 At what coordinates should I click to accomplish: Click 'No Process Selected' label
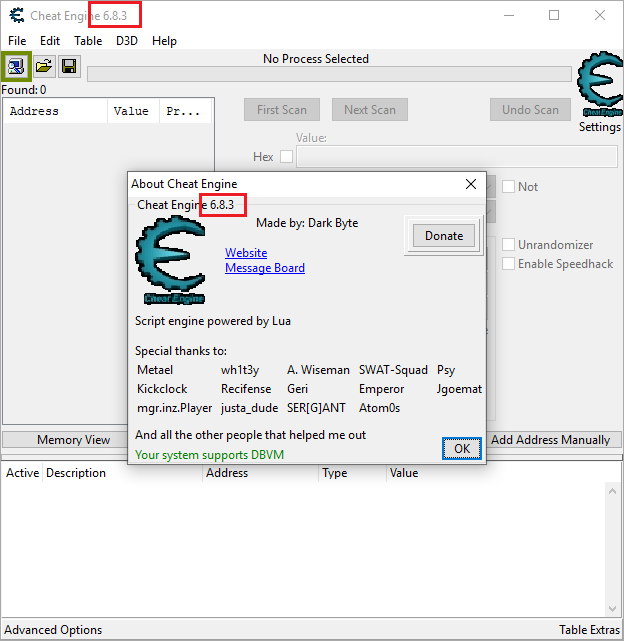pos(316,59)
